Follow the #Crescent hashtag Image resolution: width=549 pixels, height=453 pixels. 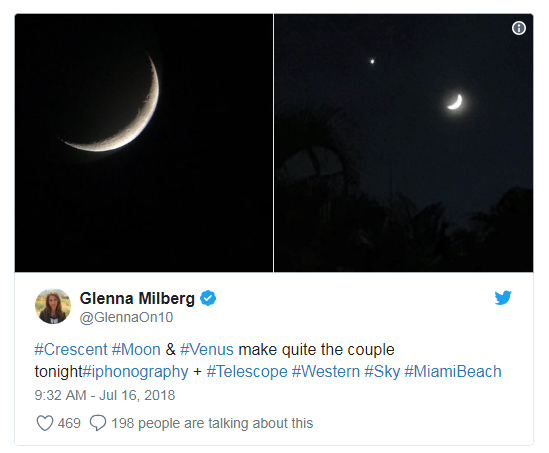click(x=71, y=349)
